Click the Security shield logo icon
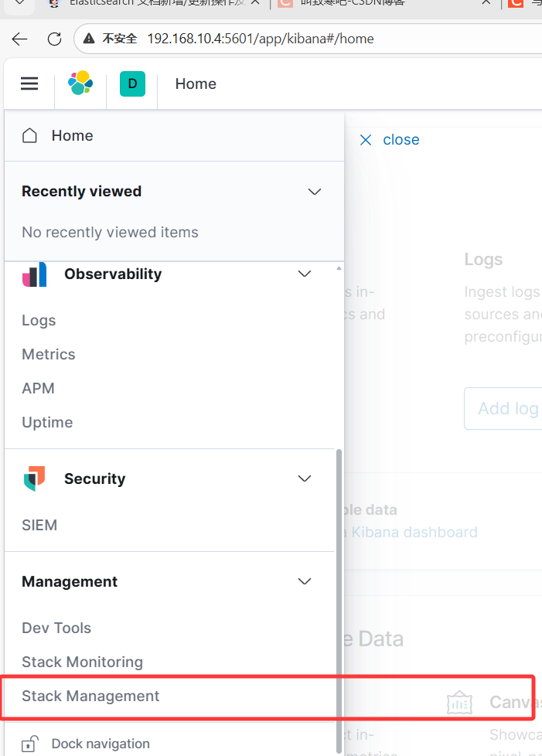542x756 pixels. click(x=35, y=478)
